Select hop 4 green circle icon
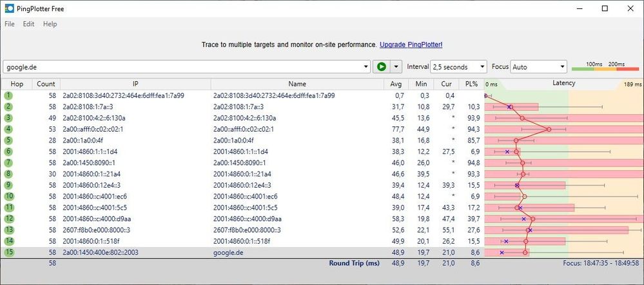The height and width of the screenshot is (285, 644). click(9, 129)
